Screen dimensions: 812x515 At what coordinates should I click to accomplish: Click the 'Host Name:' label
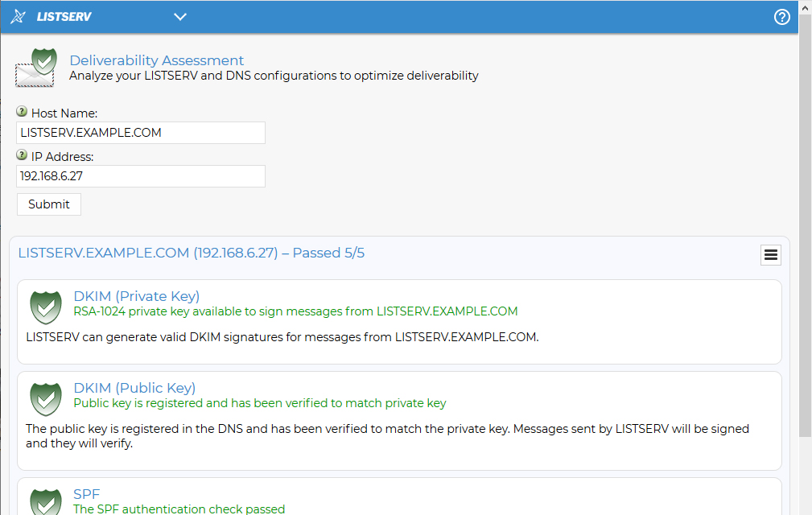point(64,113)
